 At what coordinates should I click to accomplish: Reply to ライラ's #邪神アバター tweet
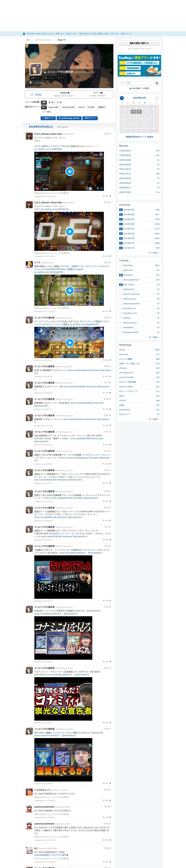(x=104, y=311)
